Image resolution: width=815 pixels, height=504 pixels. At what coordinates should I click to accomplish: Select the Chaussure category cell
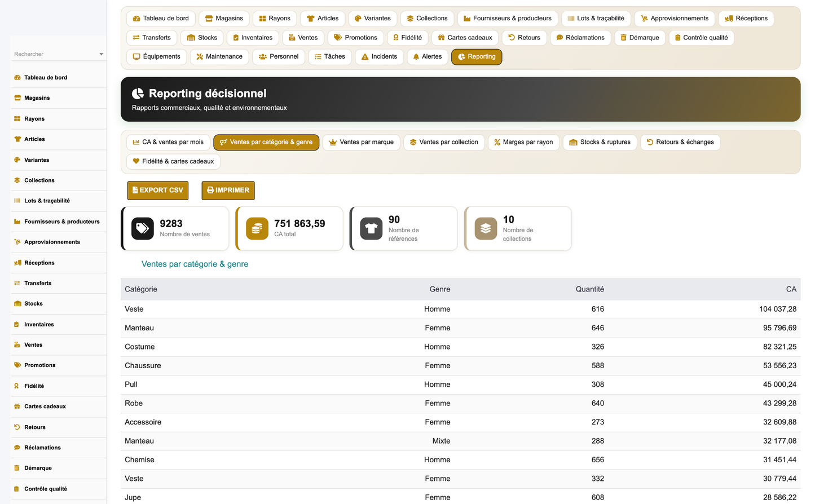click(143, 366)
